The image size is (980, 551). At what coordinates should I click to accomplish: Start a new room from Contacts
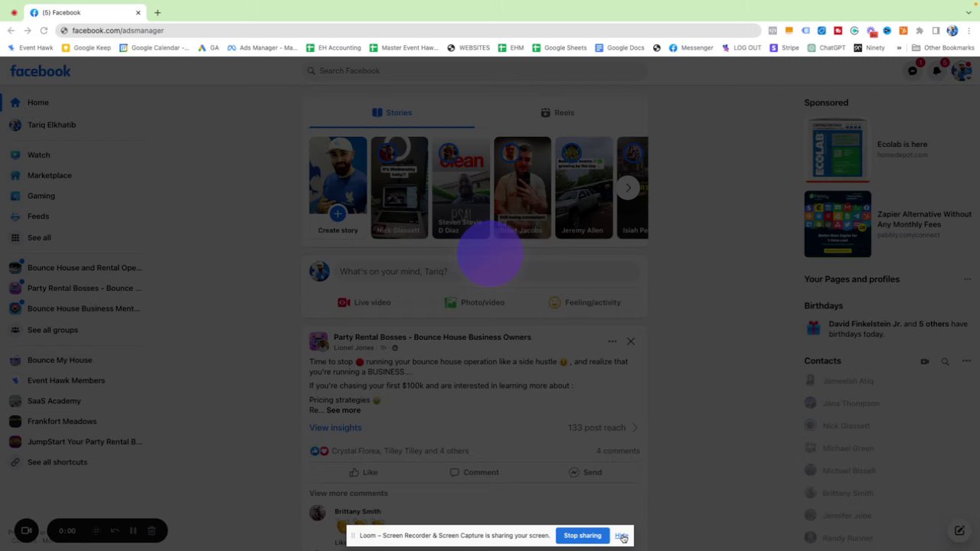pos(924,361)
